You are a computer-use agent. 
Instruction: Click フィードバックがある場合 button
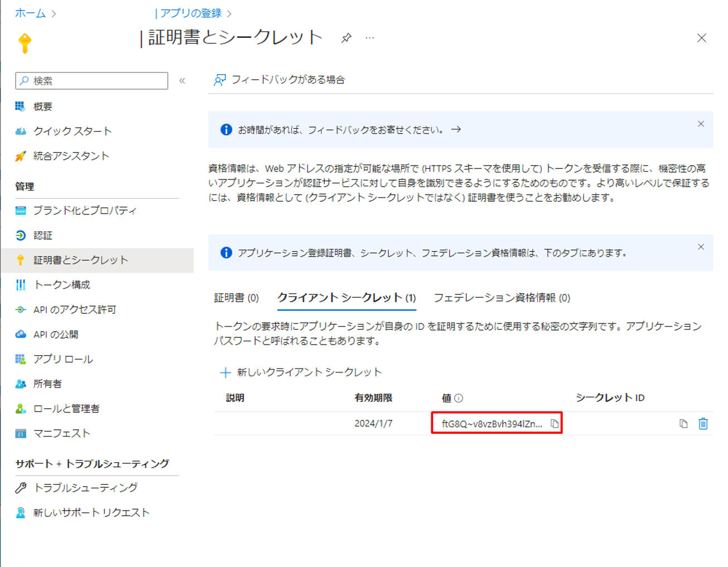[x=280, y=80]
